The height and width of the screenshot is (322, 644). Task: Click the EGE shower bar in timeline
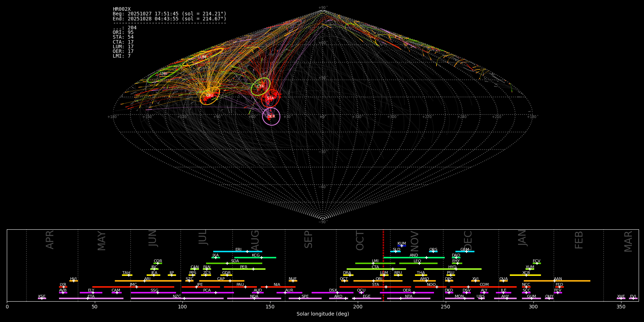pos(367,298)
